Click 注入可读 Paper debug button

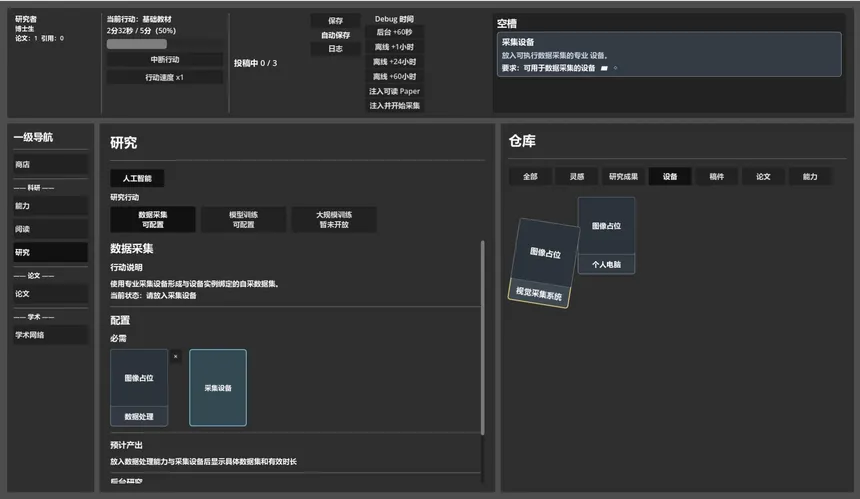tap(394, 91)
